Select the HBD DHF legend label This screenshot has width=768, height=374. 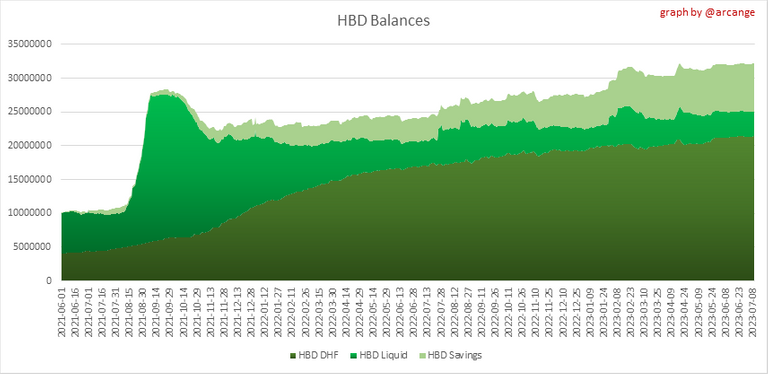318,355
